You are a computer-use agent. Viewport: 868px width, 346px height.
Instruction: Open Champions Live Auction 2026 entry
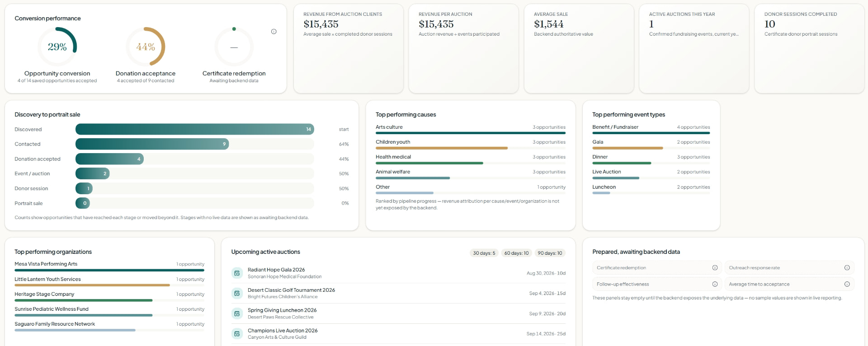(x=398, y=334)
